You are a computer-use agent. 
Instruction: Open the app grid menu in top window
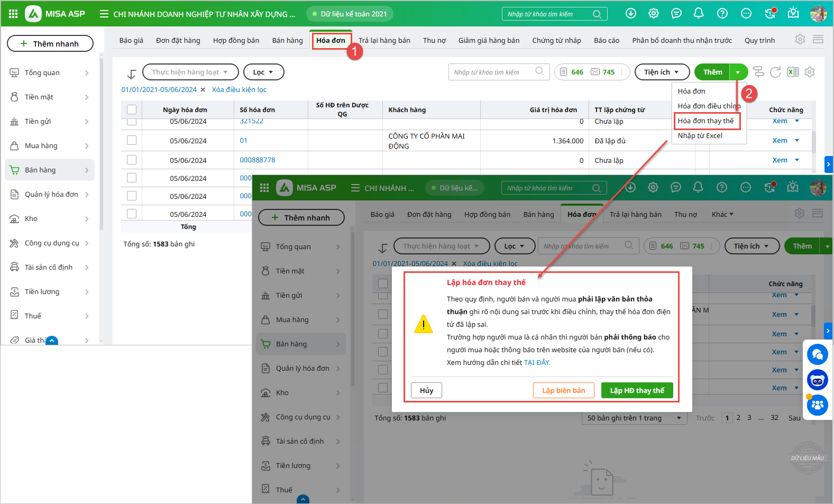coord(14,14)
